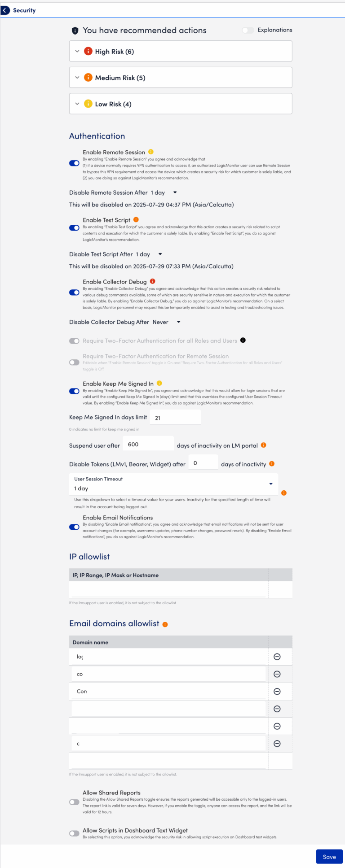The width and height of the screenshot is (345, 868).
Task: Click the back arrow beside Security
Action: click(5, 10)
